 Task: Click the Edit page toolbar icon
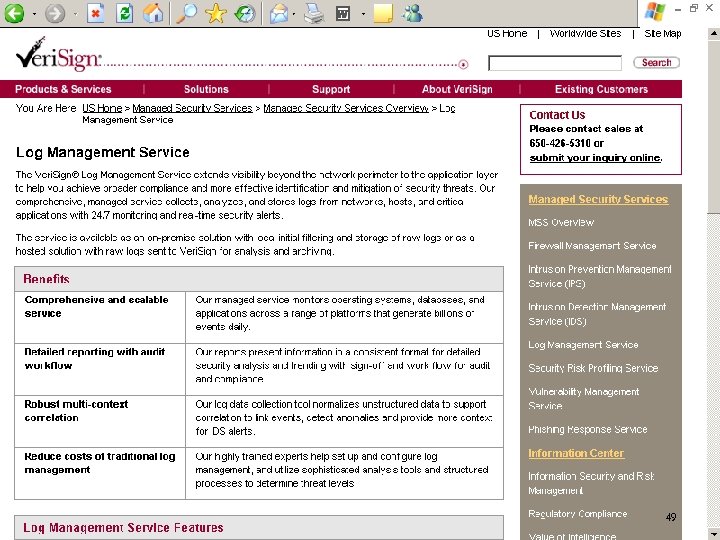point(343,13)
